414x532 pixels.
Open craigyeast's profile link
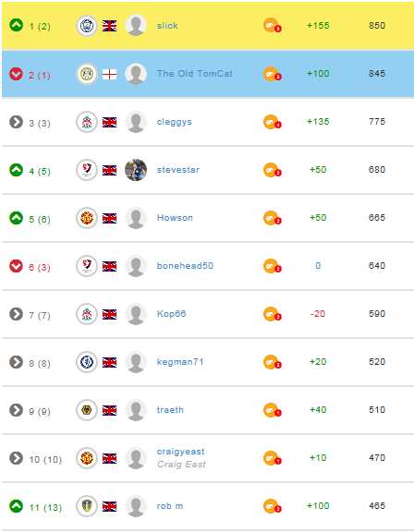pos(180,452)
